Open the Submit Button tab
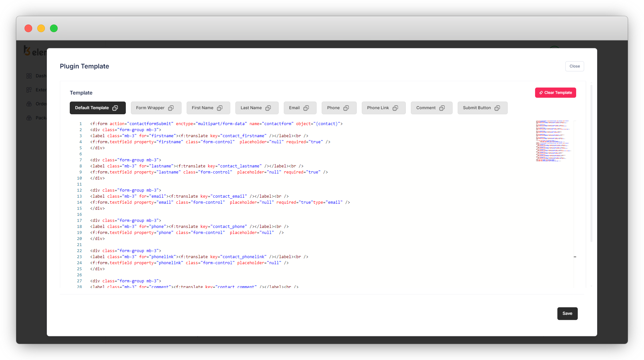Screen dimensions: 644x360 476,108
